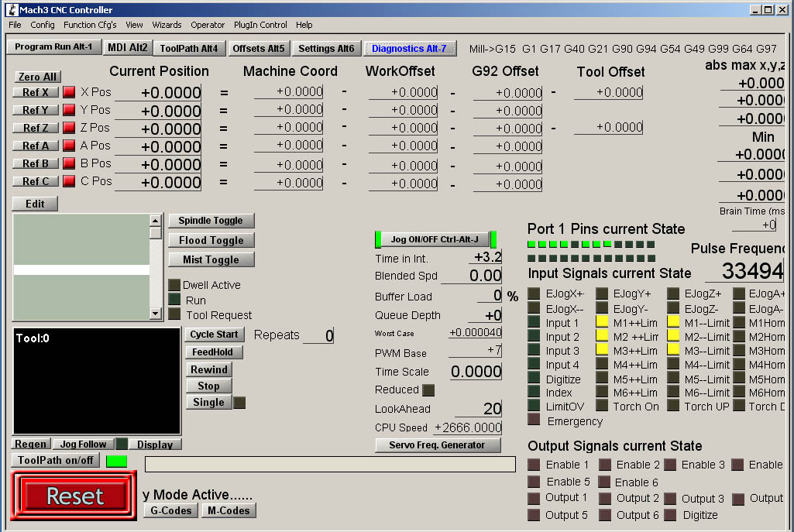Open the PlugIn Control menu
The width and height of the screenshot is (794, 532).
point(260,25)
